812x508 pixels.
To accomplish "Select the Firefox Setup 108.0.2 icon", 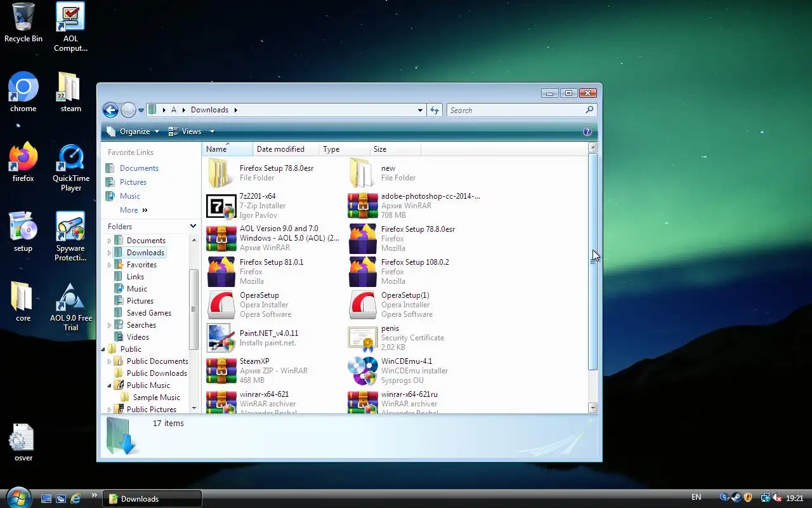I will [x=363, y=272].
